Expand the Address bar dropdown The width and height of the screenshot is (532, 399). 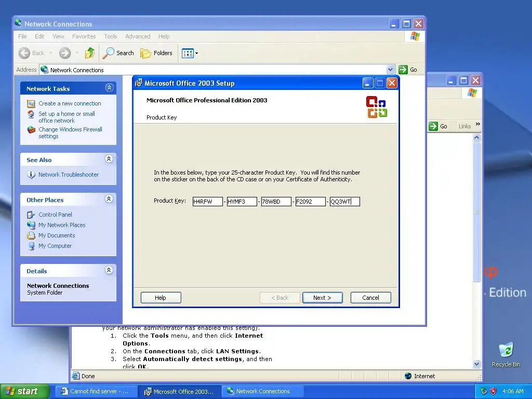point(390,70)
